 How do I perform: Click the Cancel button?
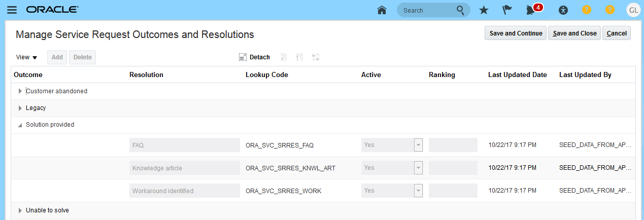tap(617, 33)
